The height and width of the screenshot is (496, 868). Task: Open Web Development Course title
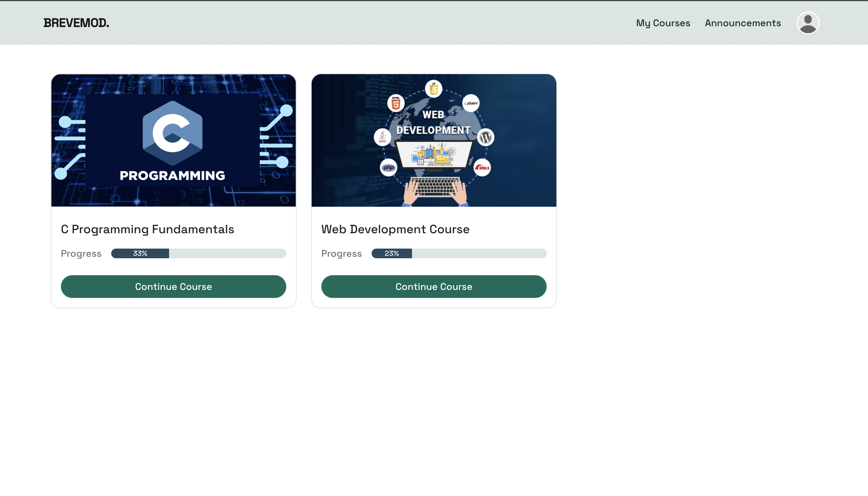[x=395, y=229]
